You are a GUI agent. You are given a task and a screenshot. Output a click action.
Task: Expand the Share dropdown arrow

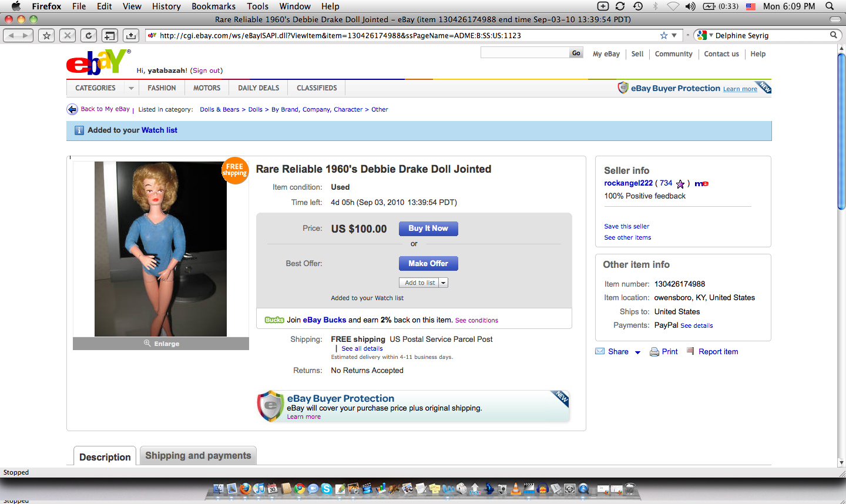coord(637,352)
